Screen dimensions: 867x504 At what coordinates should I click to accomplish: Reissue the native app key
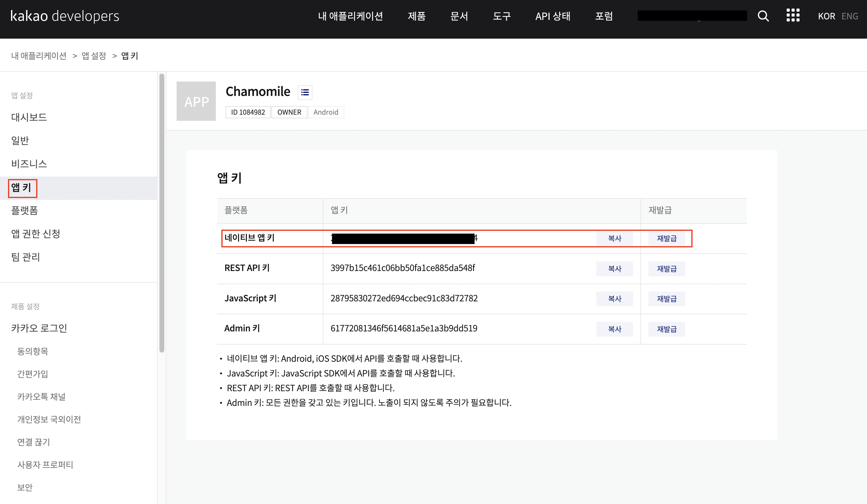(x=666, y=239)
